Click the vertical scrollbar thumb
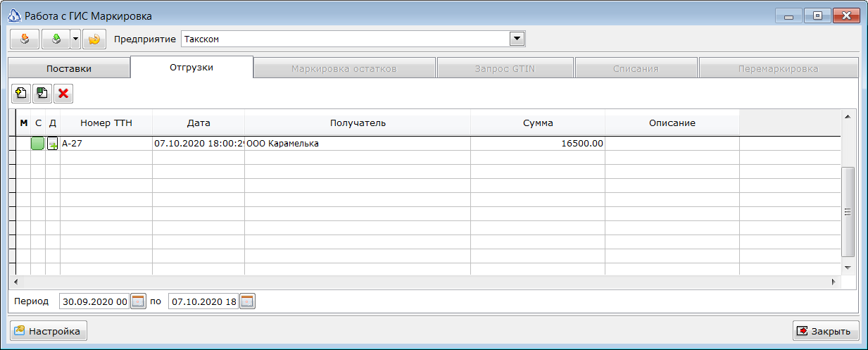 coord(848,211)
